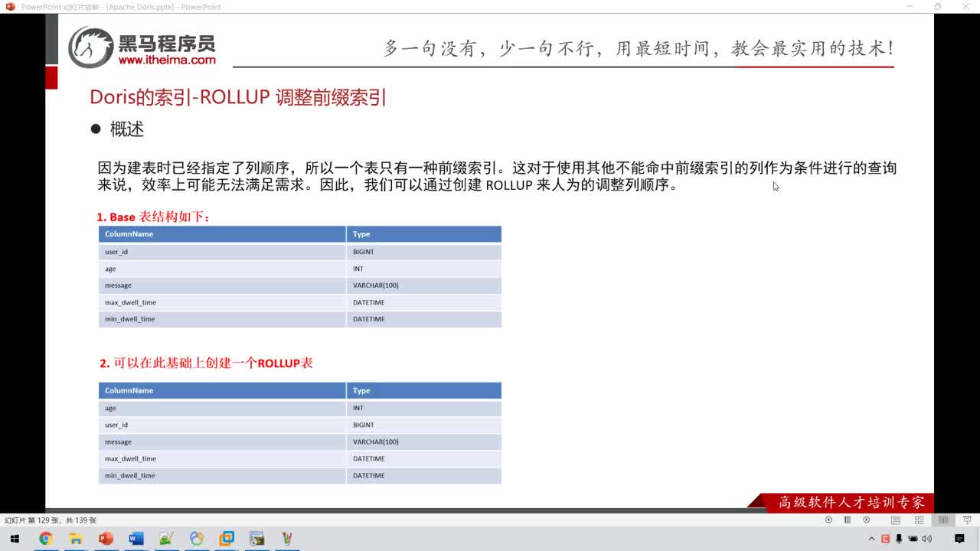This screenshot has width=980, height=551.
Task: Show hidden system tray icons
Action: tap(871, 539)
